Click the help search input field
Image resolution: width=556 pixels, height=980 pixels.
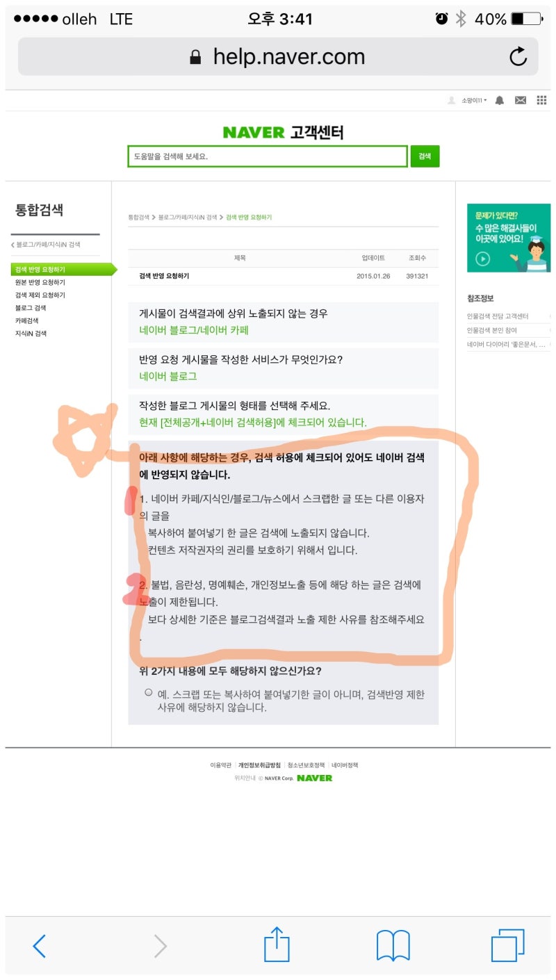[268, 156]
